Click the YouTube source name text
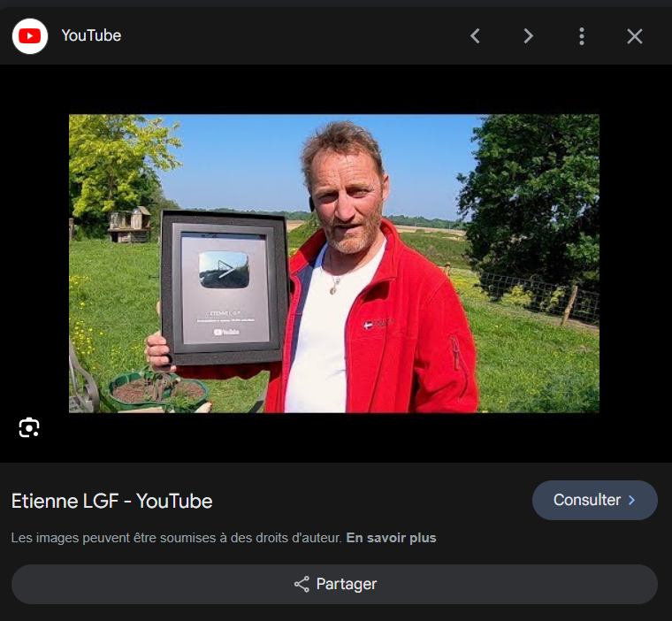Screen dimensions: 672x621 tap(91, 36)
